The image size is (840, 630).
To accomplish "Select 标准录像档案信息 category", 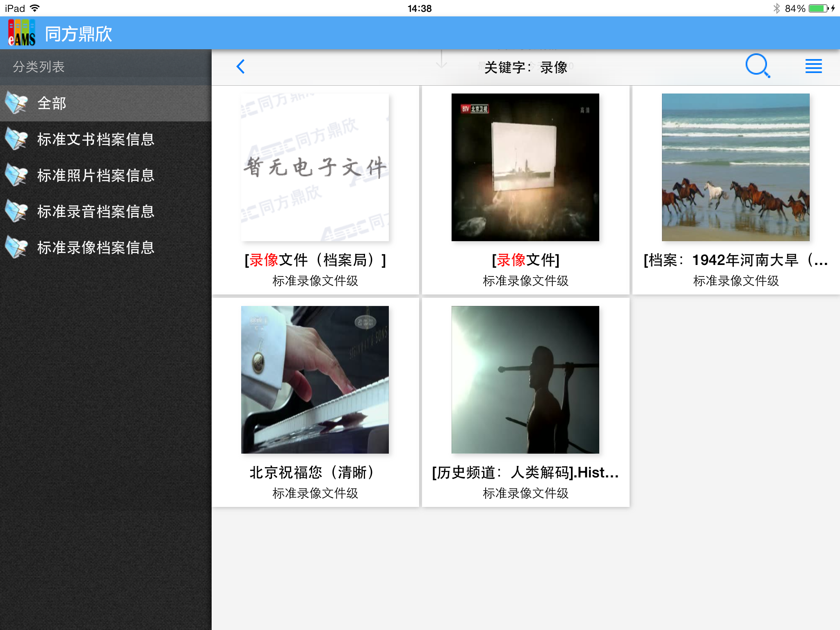I will pyautogui.click(x=96, y=248).
